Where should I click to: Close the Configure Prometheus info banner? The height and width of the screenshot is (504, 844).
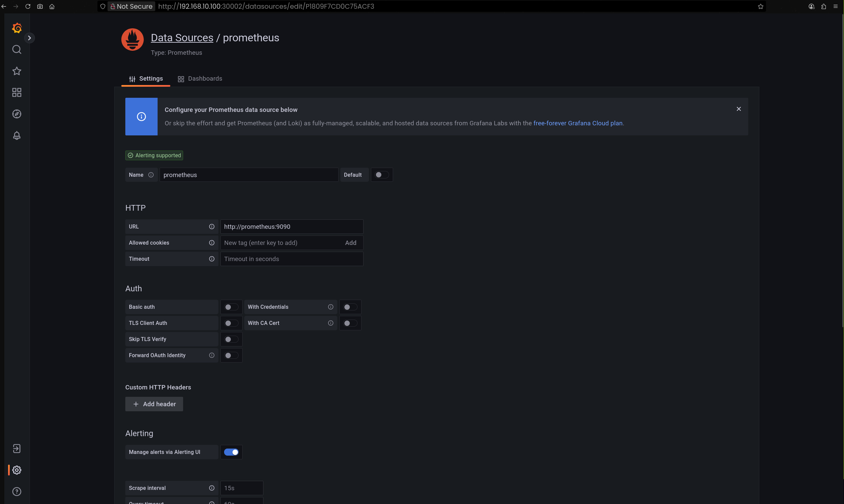point(738,109)
